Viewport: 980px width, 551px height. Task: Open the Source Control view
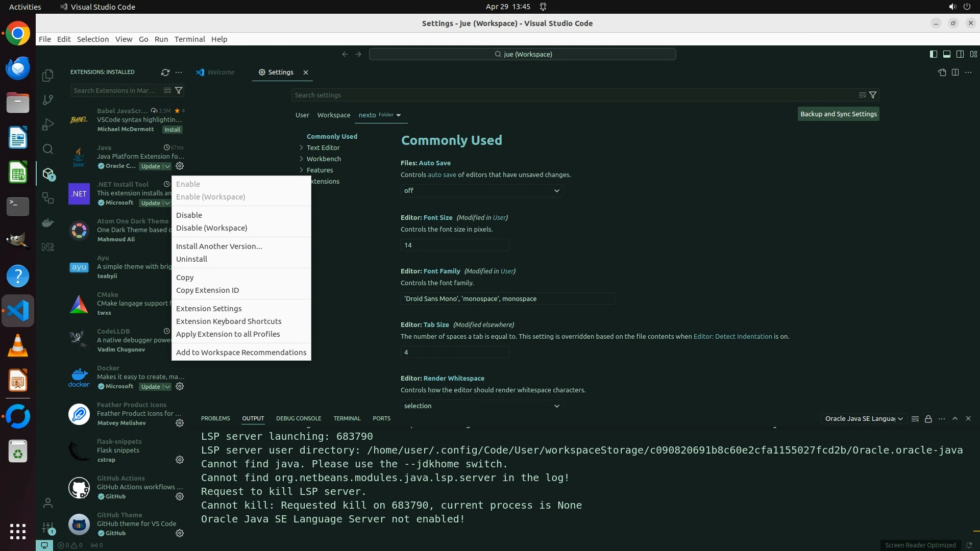coord(48,100)
